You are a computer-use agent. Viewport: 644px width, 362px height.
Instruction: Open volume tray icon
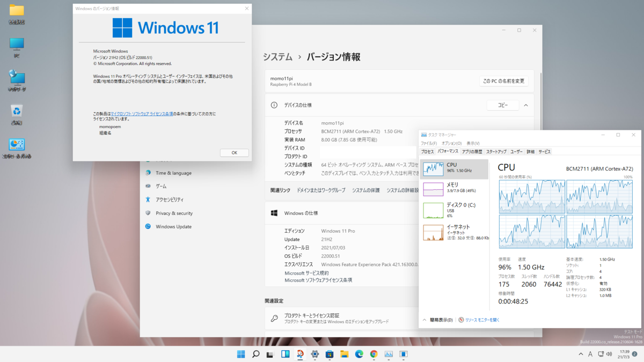(x=609, y=354)
